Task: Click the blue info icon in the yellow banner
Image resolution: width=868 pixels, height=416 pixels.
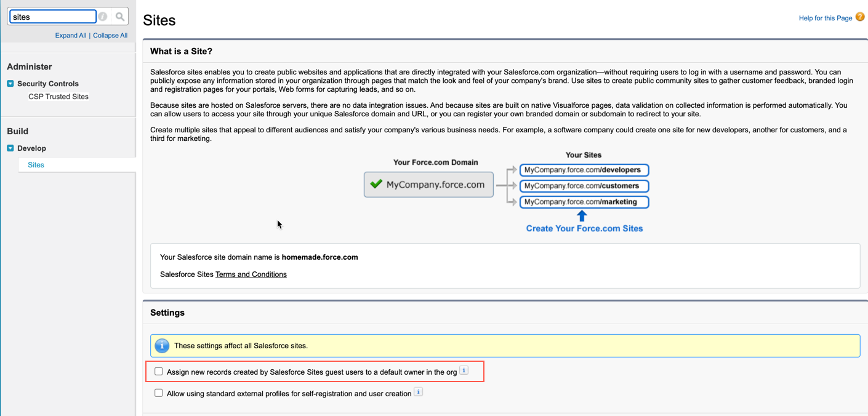Action: [162, 346]
